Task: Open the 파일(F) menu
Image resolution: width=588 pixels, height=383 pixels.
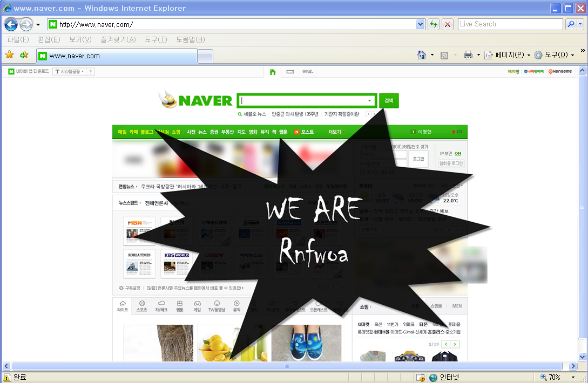Action: 18,39
